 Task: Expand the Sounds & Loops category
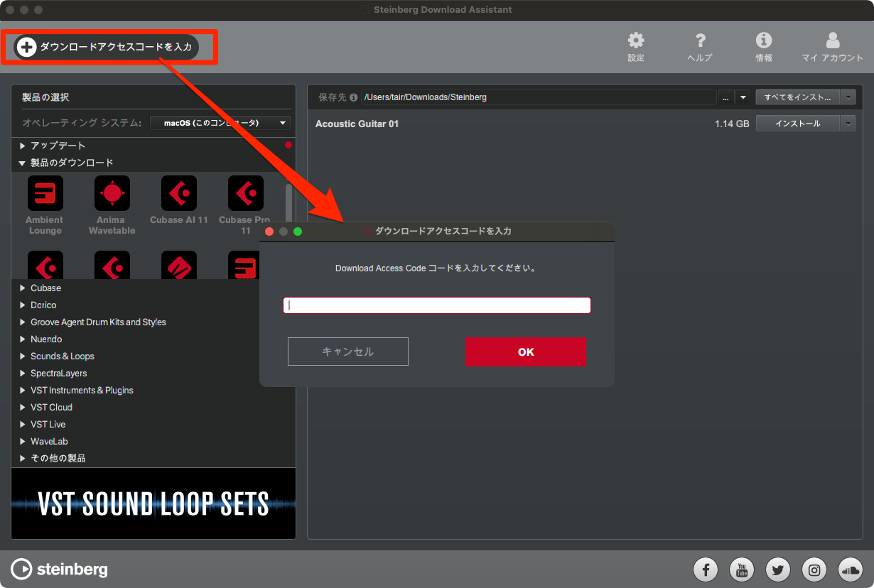[23, 356]
